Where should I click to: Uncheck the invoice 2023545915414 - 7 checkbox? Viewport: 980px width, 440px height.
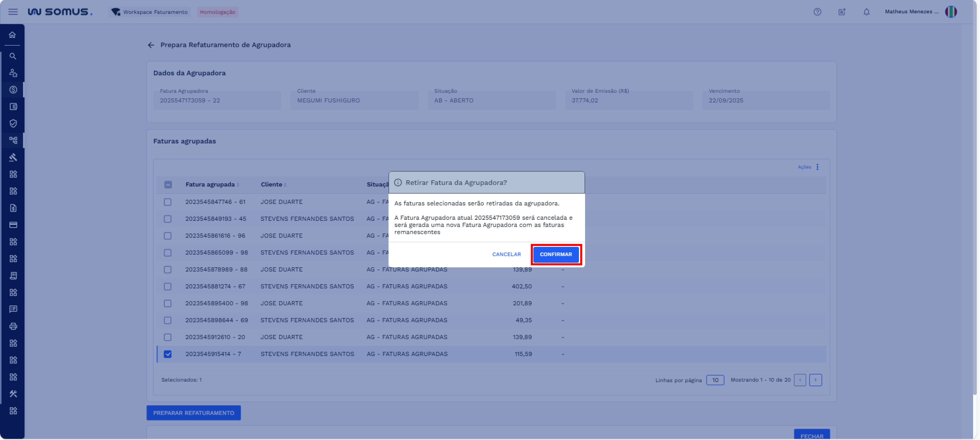click(x=167, y=354)
